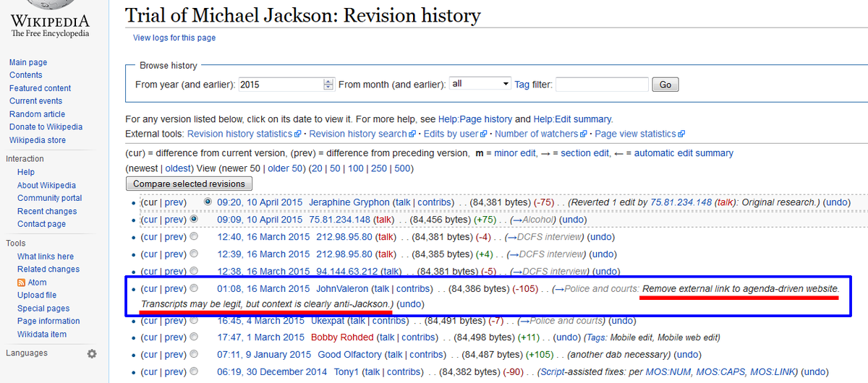Image resolution: width=868 pixels, height=383 pixels.
Task: Click the Wikipedia globe logo
Action: click(x=49, y=5)
